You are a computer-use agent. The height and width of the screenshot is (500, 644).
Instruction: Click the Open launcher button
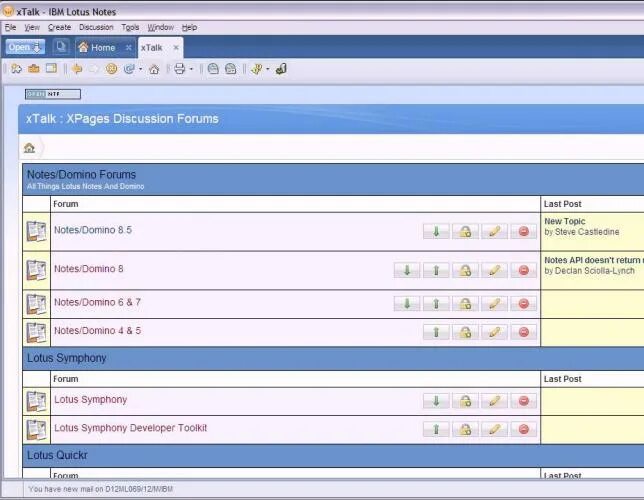pos(25,47)
